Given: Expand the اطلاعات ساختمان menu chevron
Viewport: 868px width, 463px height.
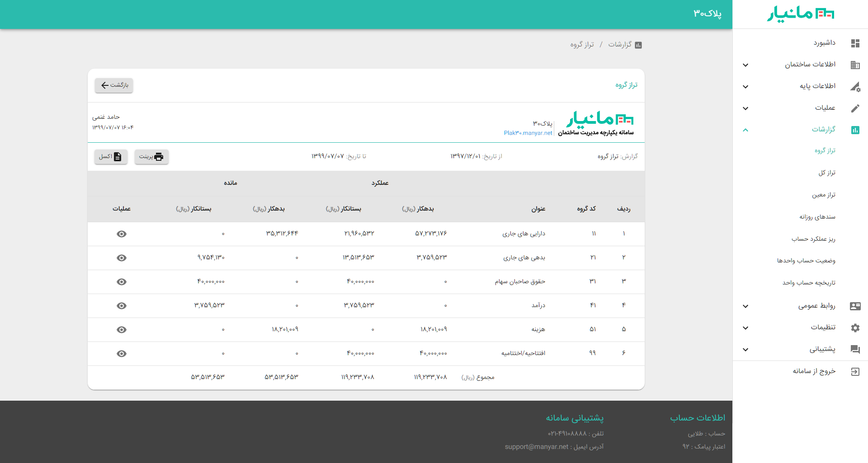Looking at the screenshot, I should pos(745,65).
